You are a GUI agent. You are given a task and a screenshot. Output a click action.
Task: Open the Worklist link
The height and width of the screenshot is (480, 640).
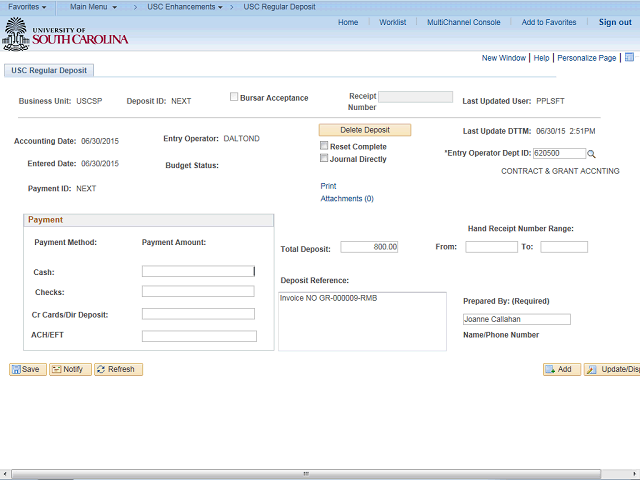(x=393, y=22)
